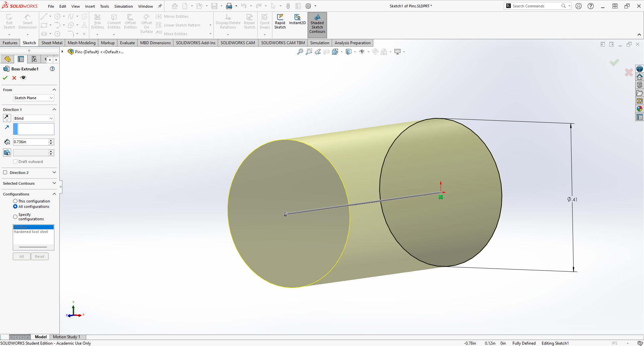Enable Rapid Sketch
The width and height of the screenshot is (644, 346).
280,21
